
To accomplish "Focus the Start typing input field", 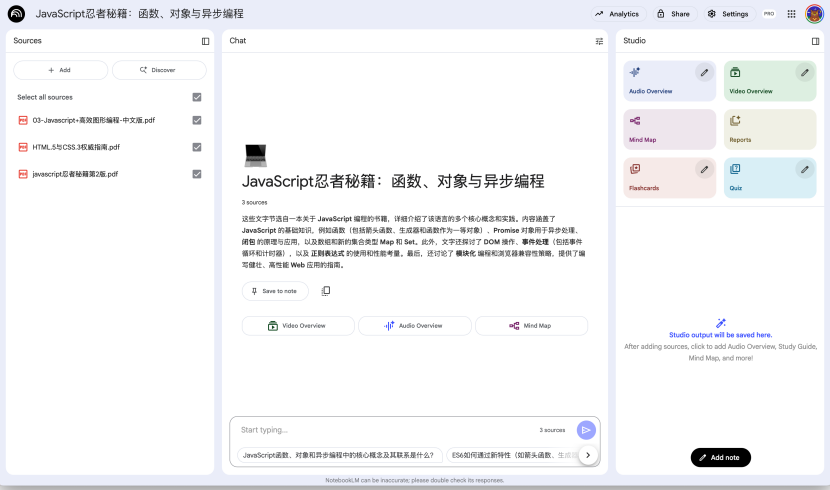I will tap(386, 430).
